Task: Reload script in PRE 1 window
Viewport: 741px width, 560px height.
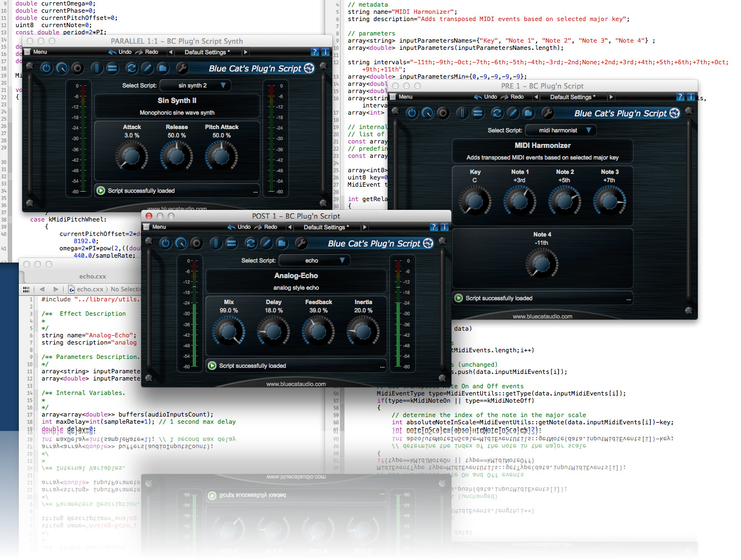Action: coord(497,113)
